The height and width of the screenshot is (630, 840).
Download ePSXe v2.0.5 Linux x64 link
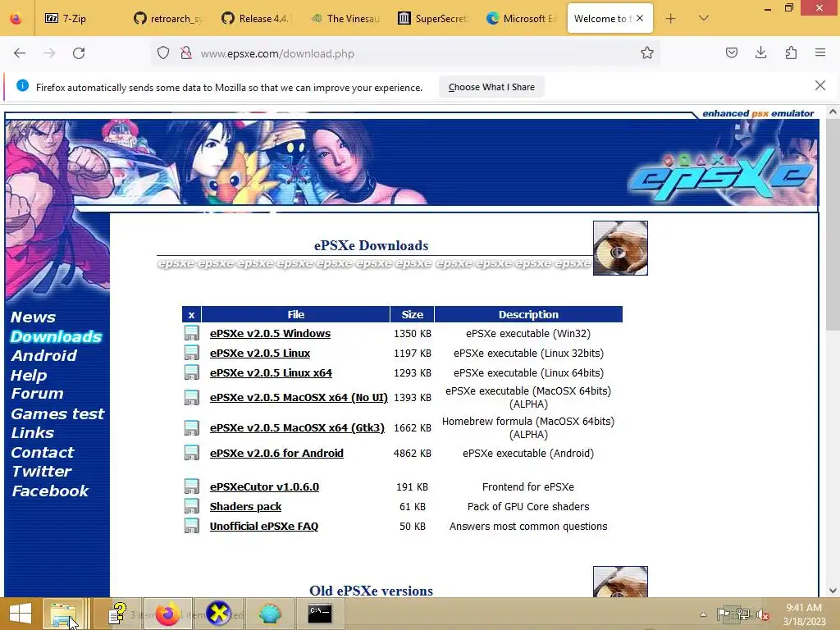271,373
